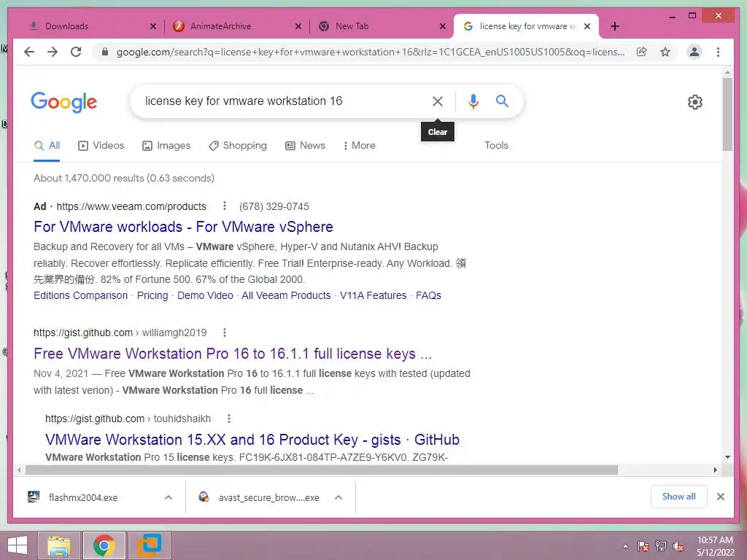Open the Chrome profile avatar

point(694,52)
